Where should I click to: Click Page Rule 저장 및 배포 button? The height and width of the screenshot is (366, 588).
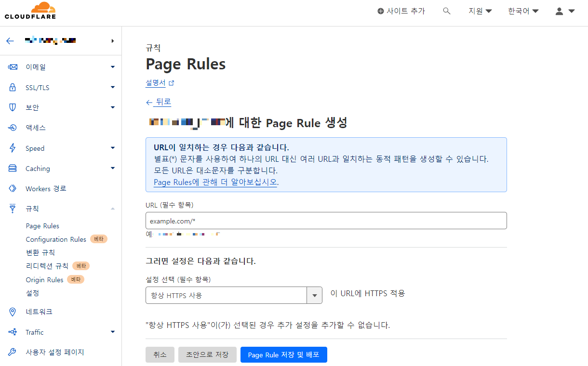click(283, 355)
